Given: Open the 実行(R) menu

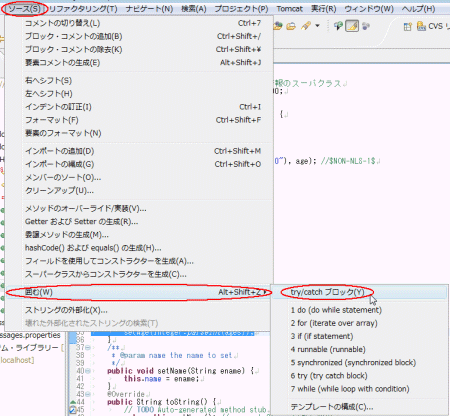Looking at the screenshot, I should [323, 9].
